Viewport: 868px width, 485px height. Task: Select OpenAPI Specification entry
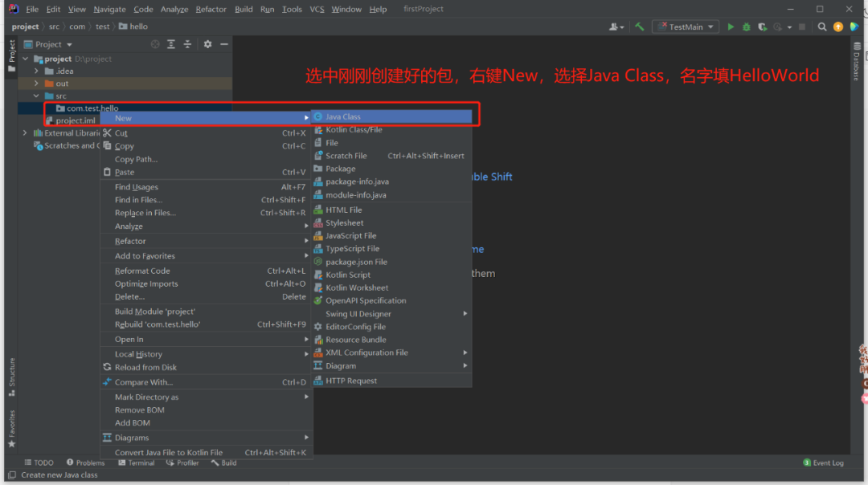coord(392,300)
